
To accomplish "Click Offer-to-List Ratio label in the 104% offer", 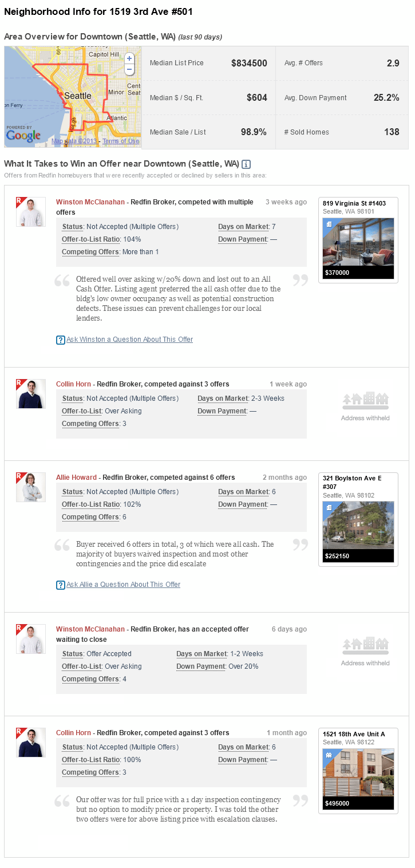I will 91,239.
